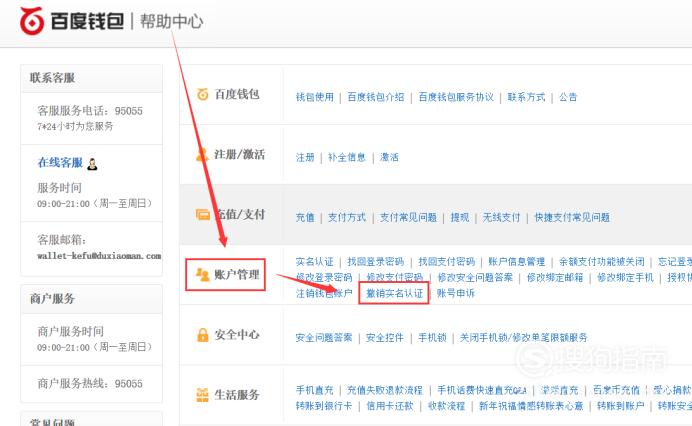Open the 在线客服 online support link
Image resolution: width=692 pixels, height=426 pixels.
click(60, 163)
